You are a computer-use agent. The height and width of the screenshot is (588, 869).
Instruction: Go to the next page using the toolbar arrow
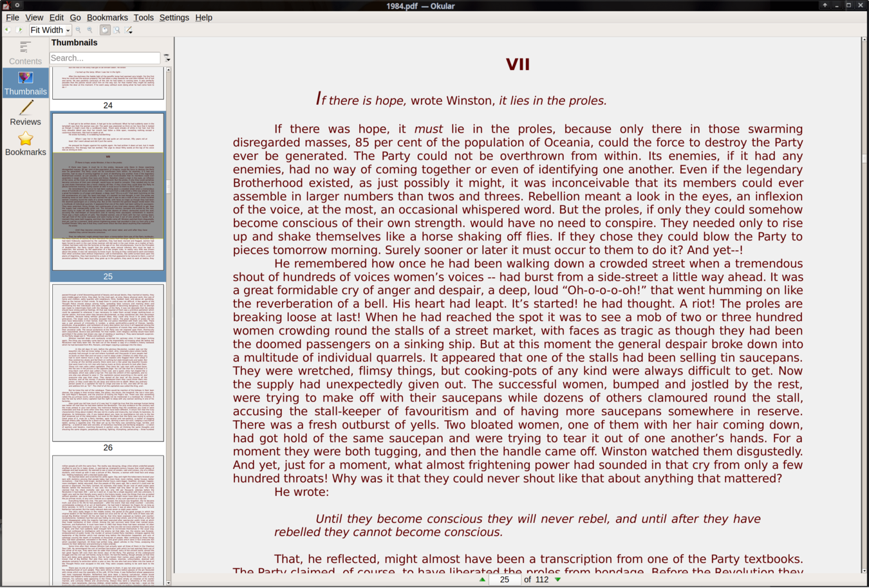pos(20,30)
